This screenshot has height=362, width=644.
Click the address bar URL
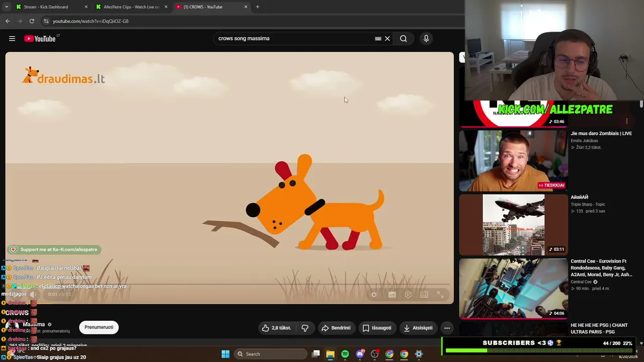(91, 21)
